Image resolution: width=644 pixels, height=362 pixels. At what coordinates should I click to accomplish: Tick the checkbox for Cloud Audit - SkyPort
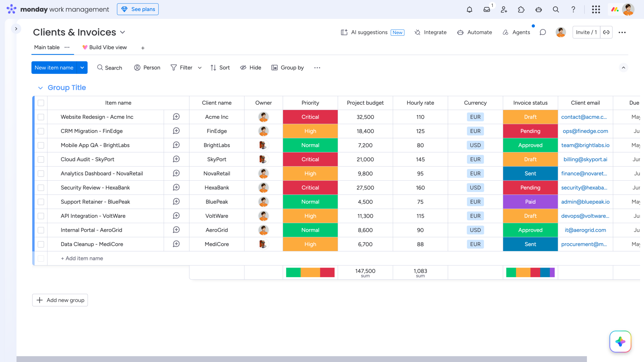coord(41,159)
